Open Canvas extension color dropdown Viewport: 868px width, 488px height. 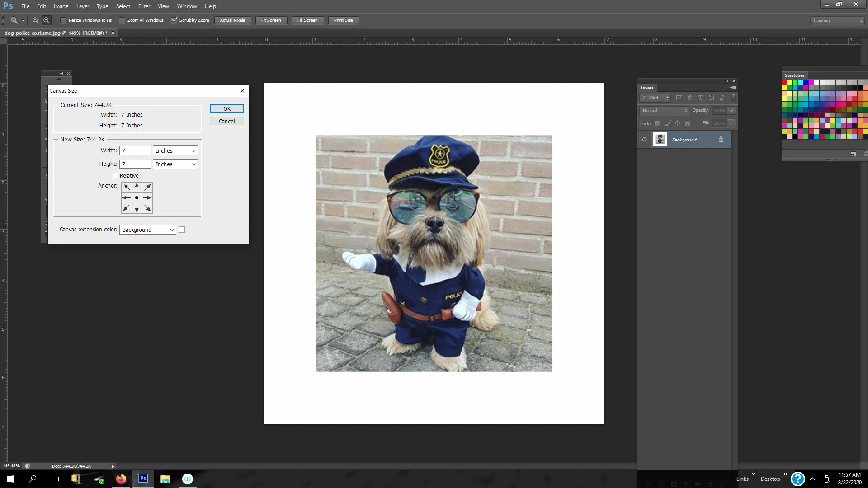(147, 230)
